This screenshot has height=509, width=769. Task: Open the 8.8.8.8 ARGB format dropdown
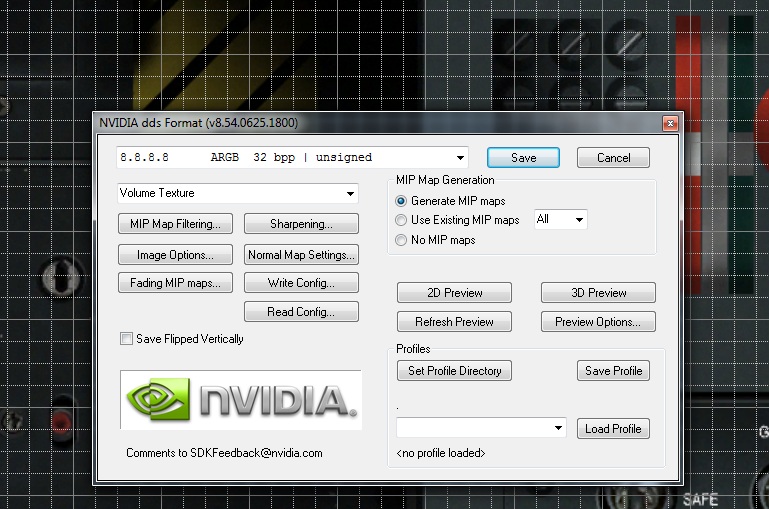tap(292, 157)
